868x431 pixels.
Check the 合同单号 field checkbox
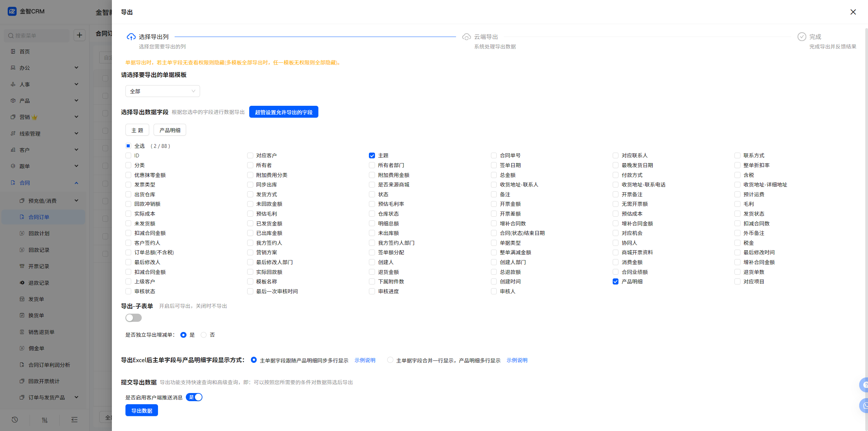pyautogui.click(x=494, y=156)
